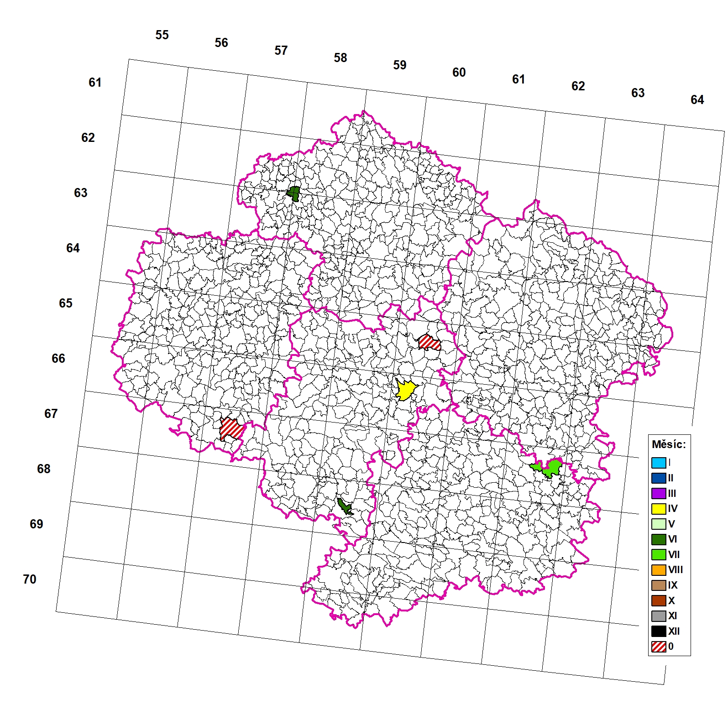728x715 pixels.
Task: Click grid column label 55
Action: click(162, 35)
